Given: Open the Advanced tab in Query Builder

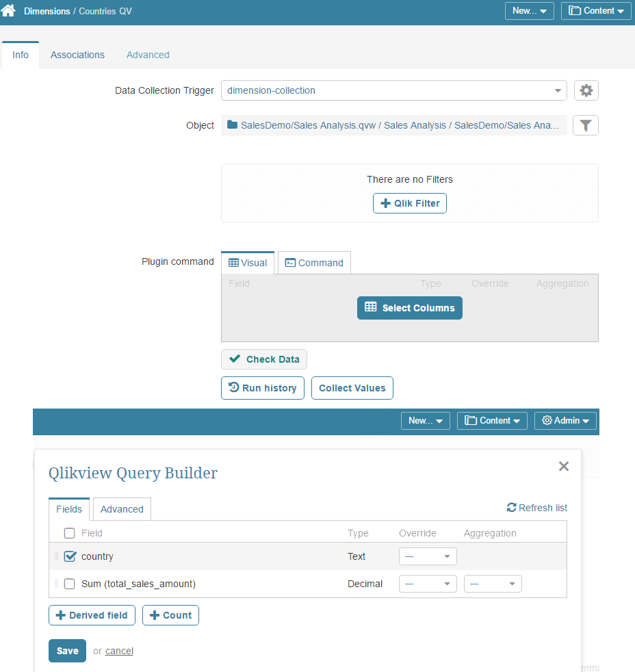Looking at the screenshot, I should tap(121, 509).
